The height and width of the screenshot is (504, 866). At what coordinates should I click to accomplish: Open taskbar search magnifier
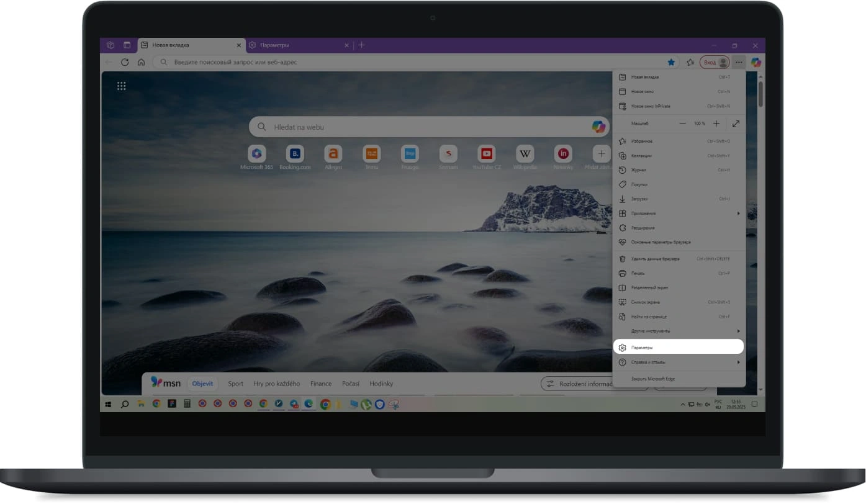[125, 404]
